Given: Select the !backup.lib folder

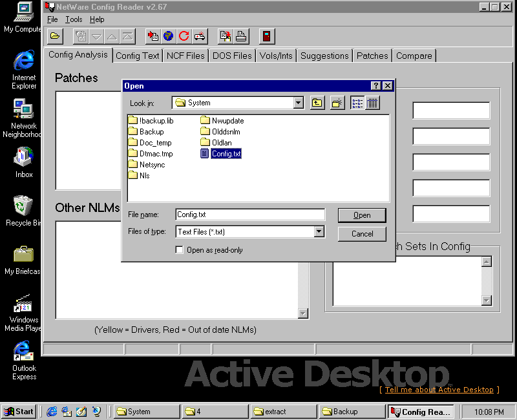Looking at the screenshot, I should 151,121.
